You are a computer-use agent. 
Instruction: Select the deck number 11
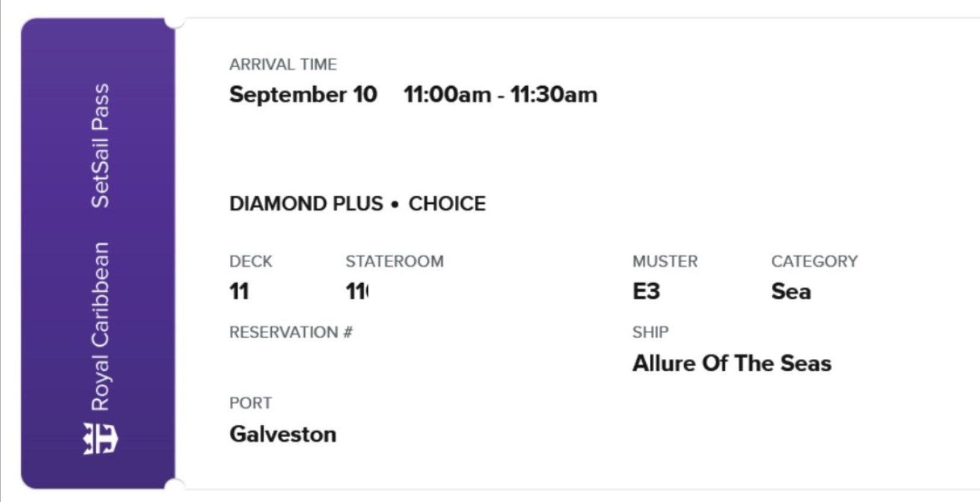click(x=239, y=291)
